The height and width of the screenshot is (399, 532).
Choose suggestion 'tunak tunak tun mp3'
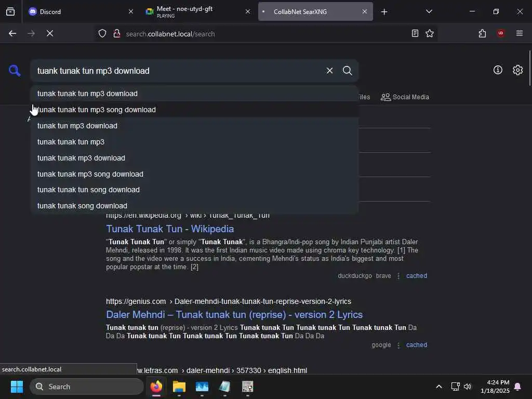[x=194, y=142]
